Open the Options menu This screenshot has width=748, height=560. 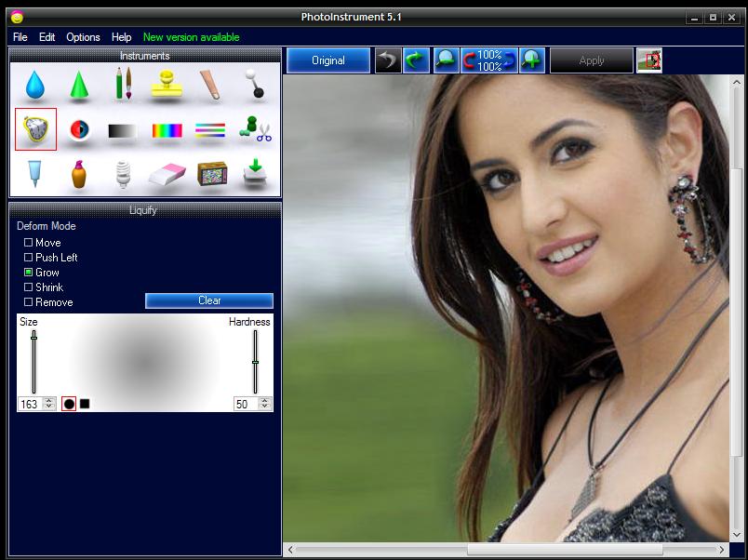[x=83, y=37]
